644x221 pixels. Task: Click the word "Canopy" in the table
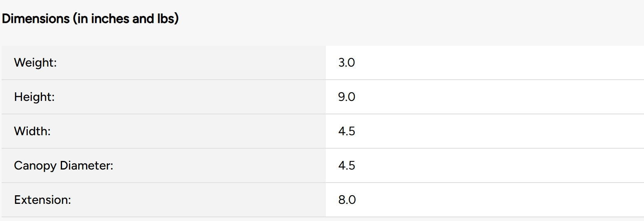click(35, 165)
